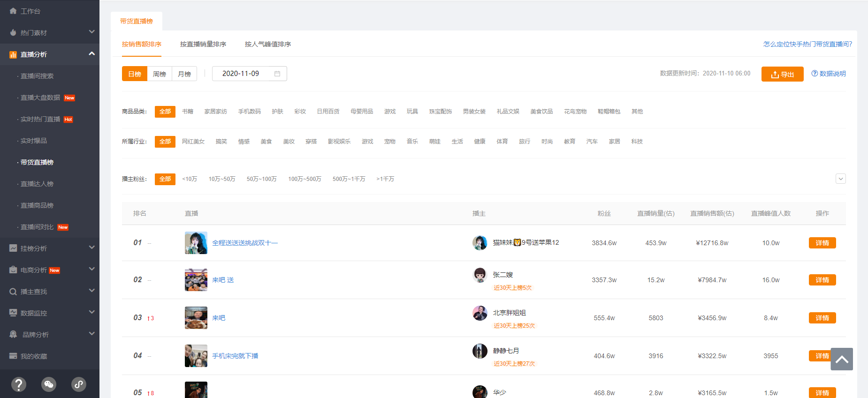Click the 挂榜分析 chart icon
The height and width of the screenshot is (398, 868).
[x=13, y=248]
